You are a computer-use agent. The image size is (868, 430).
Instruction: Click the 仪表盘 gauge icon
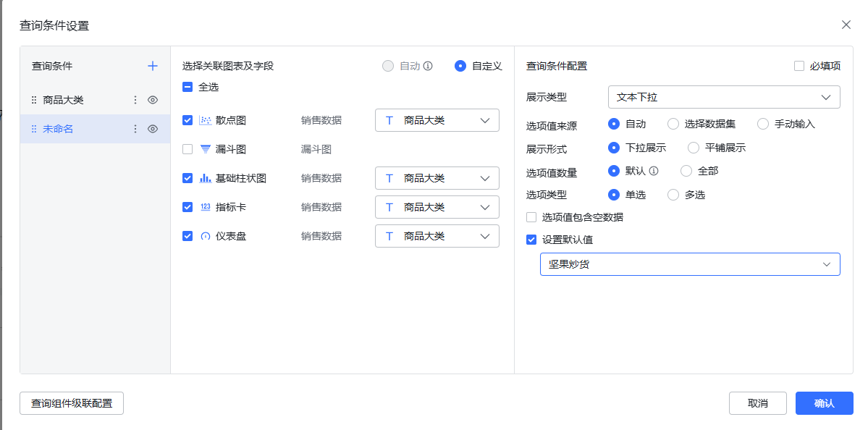pos(206,236)
